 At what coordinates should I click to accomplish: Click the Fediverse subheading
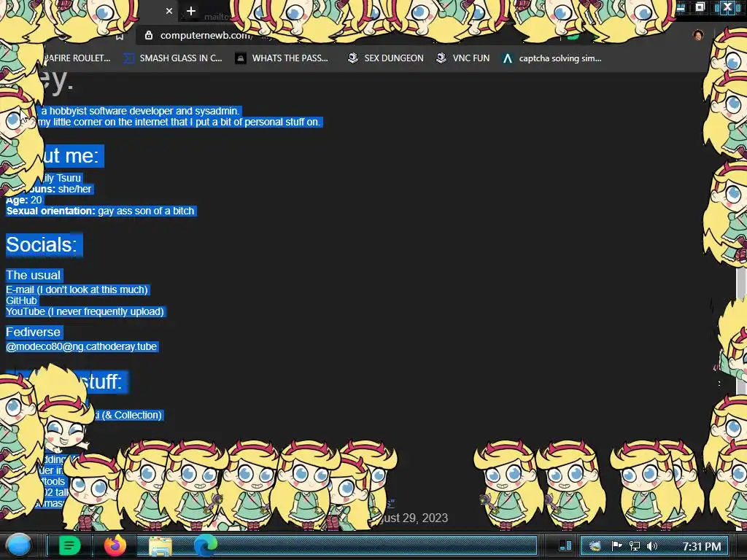(34, 332)
